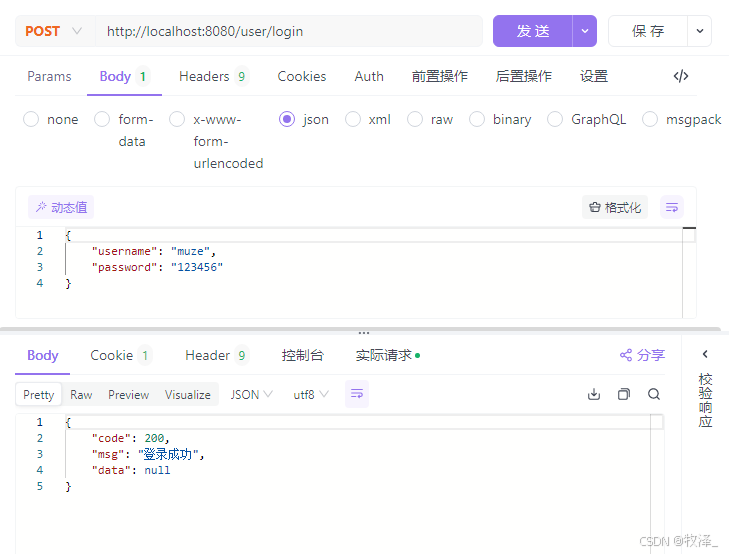Screen dimensions: 729x554
Task: Open the code snippet icon
Action: coord(681,76)
